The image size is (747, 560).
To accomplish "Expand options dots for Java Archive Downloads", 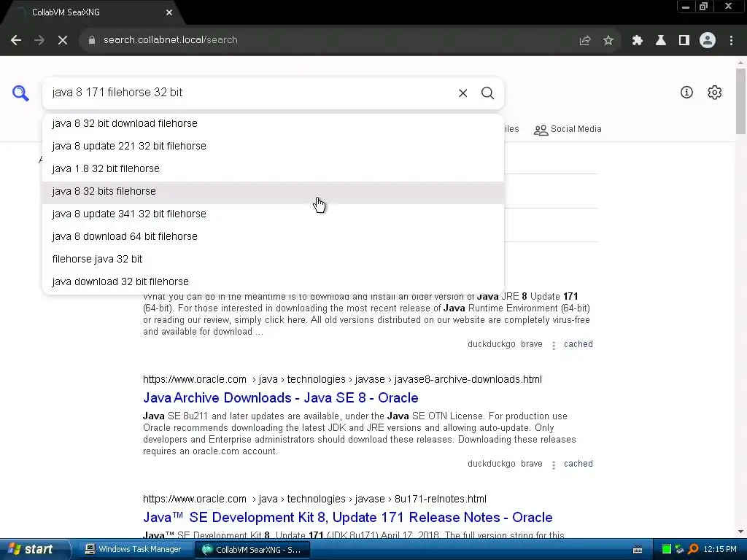I will pos(554,464).
